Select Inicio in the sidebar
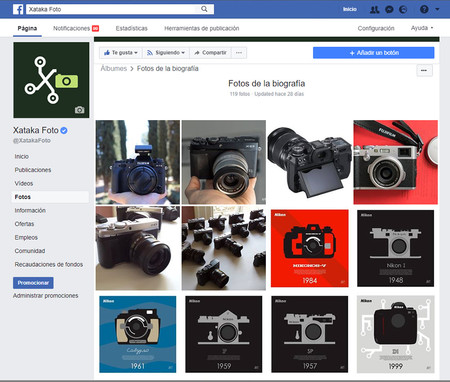The height and width of the screenshot is (382, 450). (x=22, y=156)
